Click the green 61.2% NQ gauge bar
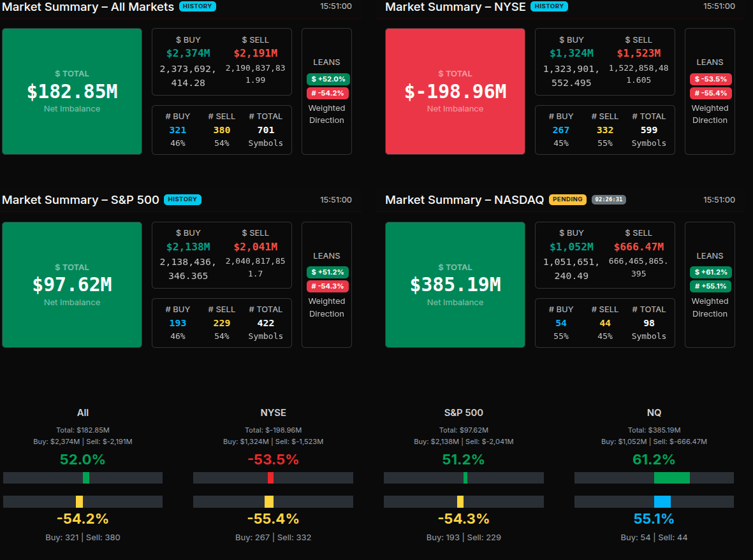 671,478
